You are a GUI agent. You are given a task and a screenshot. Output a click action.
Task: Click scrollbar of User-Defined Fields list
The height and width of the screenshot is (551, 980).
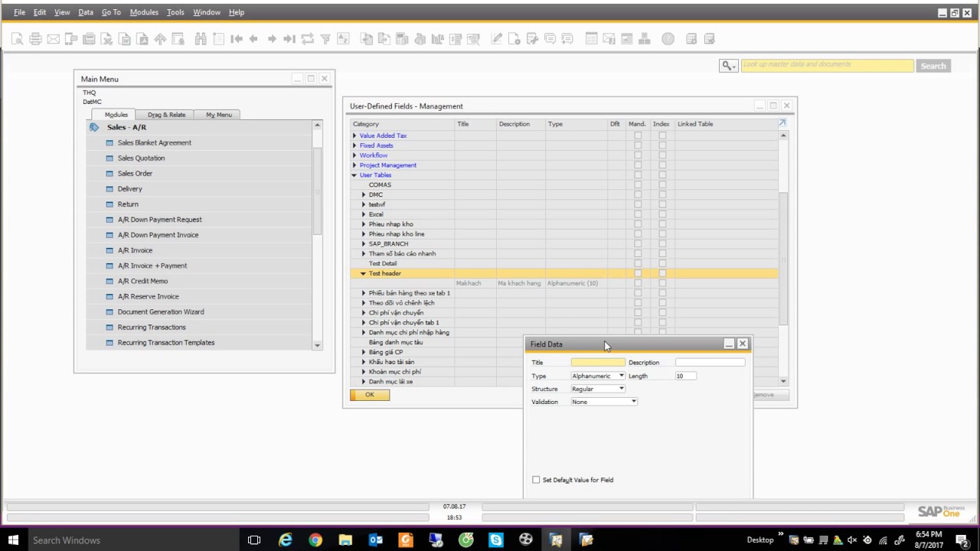[783, 257]
